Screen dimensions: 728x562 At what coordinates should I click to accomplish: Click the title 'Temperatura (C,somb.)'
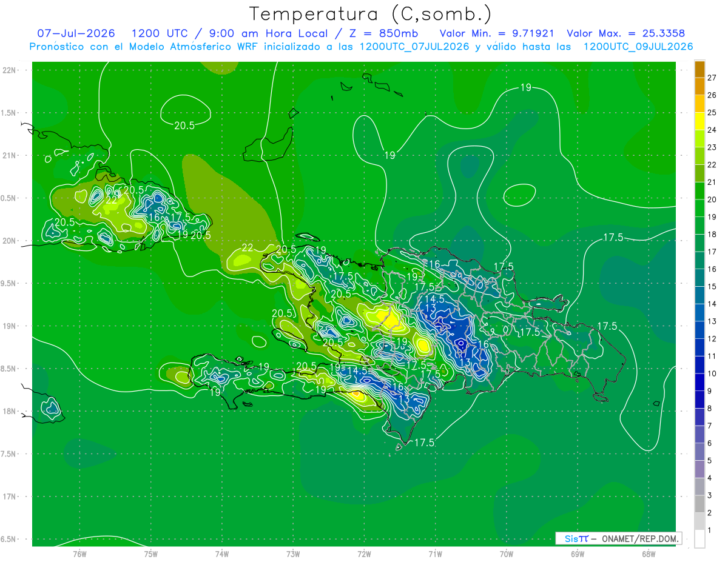point(371,14)
